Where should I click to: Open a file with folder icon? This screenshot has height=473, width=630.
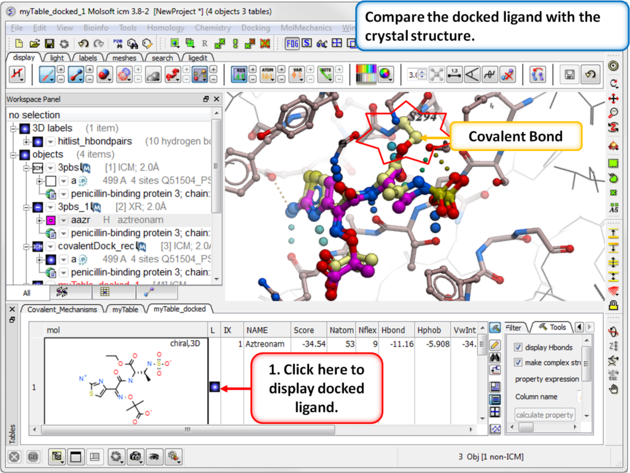34,43
